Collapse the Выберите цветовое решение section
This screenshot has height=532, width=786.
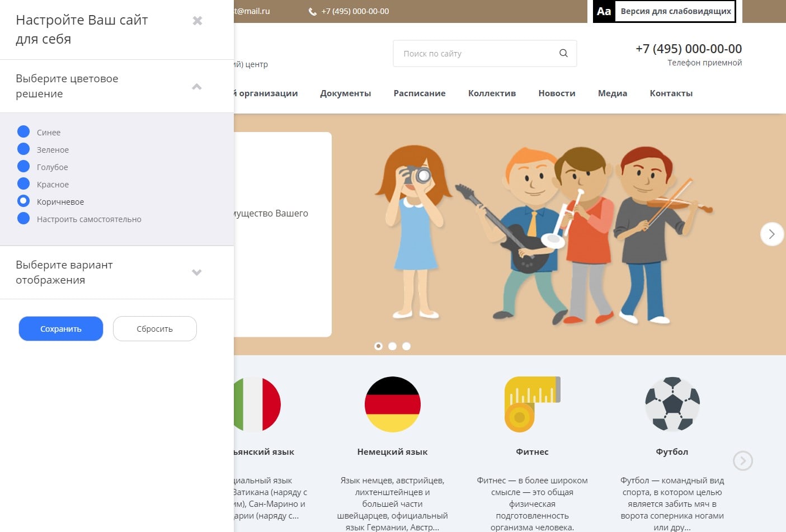coord(196,87)
